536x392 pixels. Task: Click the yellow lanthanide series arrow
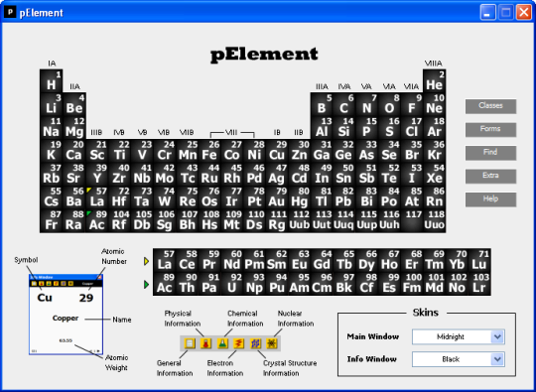pos(147,261)
